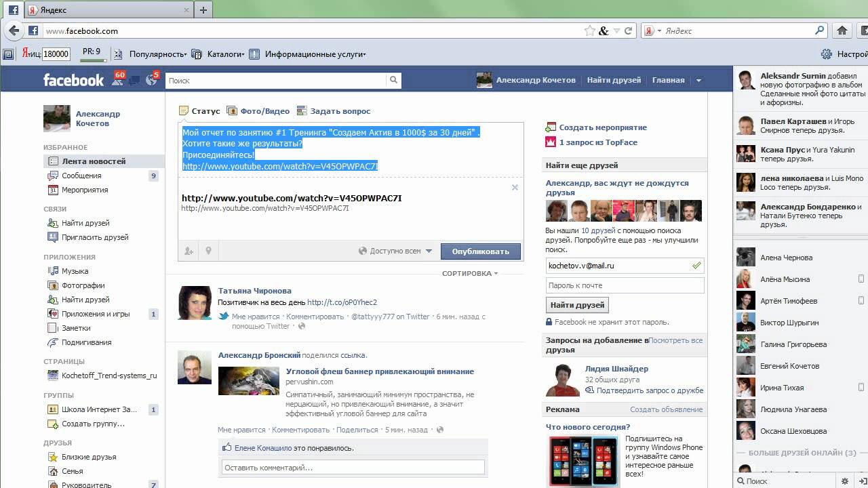Image resolution: width=868 pixels, height=488 pixels.
Task: Switch to Яндекс browser tab
Action: [108, 10]
